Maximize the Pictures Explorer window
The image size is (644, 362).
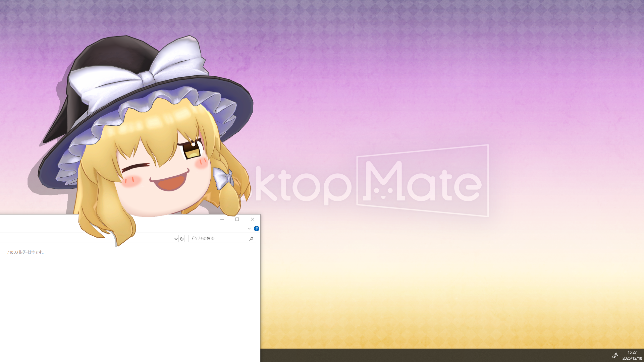[237, 219]
